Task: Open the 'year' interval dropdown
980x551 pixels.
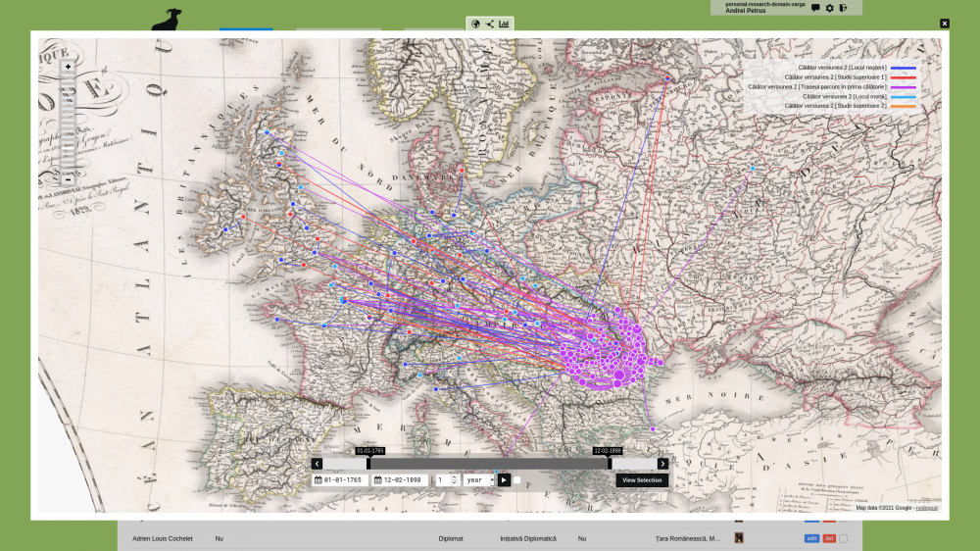Action: point(478,480)
